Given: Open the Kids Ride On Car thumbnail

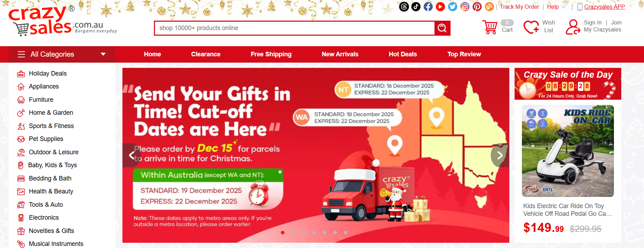Looking at the screenshot, I should point(568,151).
